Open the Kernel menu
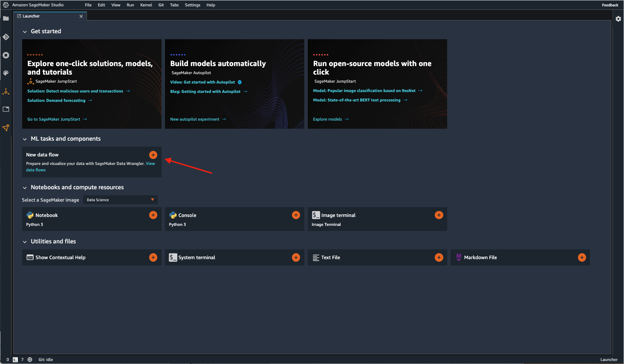 click(x=146, y=5)
